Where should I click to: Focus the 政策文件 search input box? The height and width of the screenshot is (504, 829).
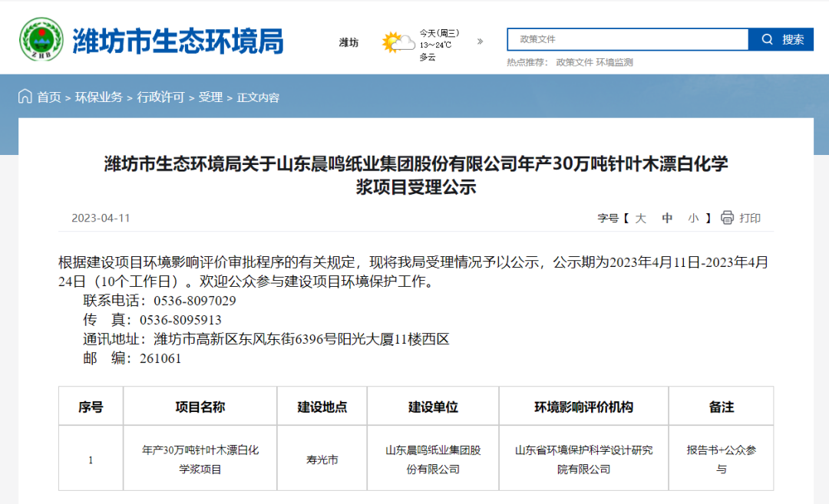(627, 40)
